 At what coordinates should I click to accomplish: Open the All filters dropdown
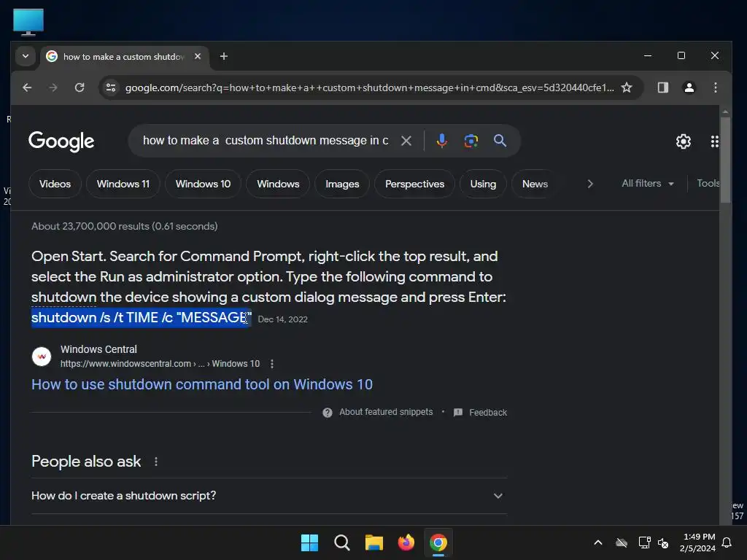pos(648,183)
